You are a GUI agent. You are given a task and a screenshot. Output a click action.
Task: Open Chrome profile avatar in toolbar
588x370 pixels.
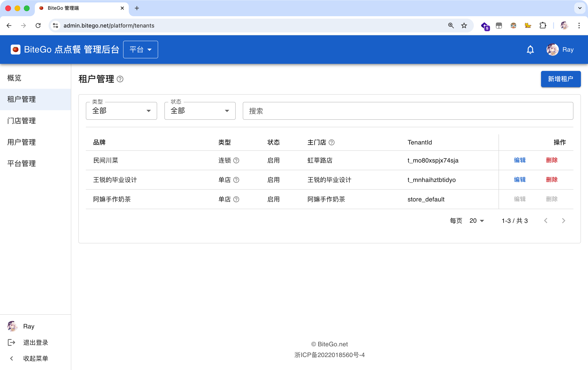[x=564, y=25]
